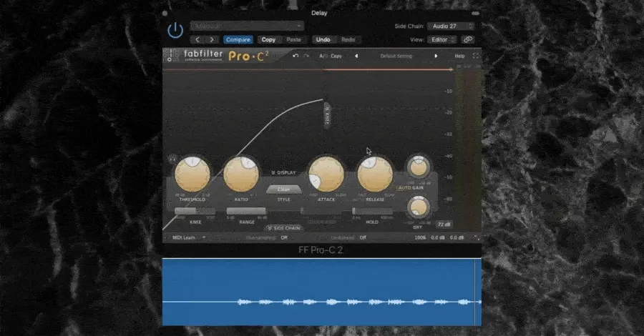Viewport: 644px width, 336px height.
Task: Click the Dry mix knob
Action: pos(418,207)
